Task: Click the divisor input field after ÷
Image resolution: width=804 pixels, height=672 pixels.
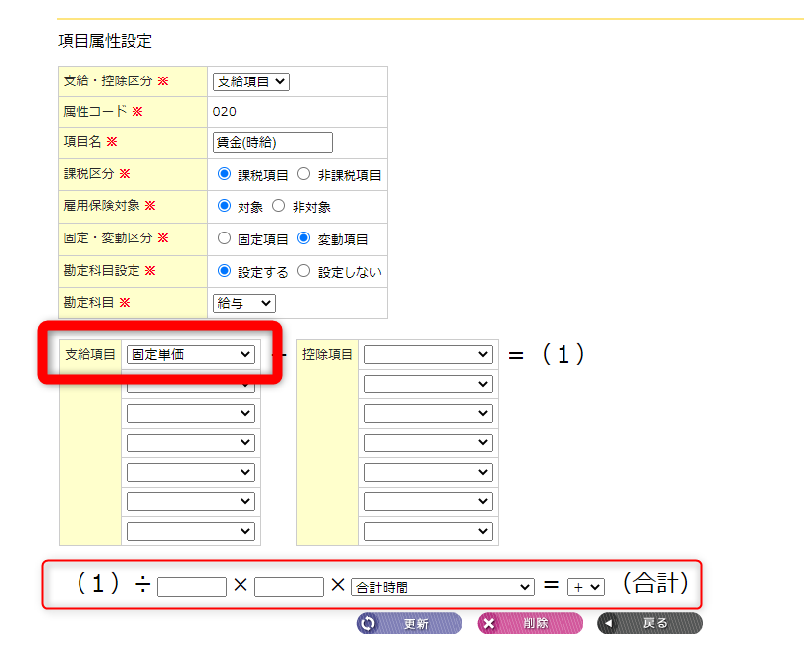Action: 191,587
